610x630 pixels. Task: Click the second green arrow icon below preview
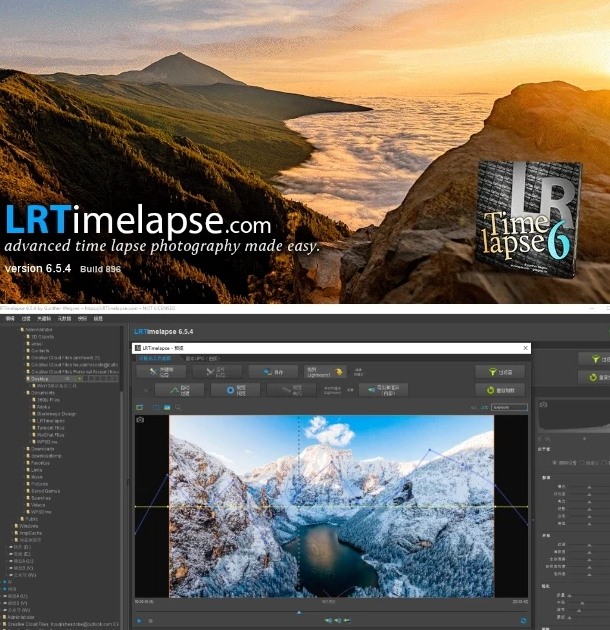338,620
